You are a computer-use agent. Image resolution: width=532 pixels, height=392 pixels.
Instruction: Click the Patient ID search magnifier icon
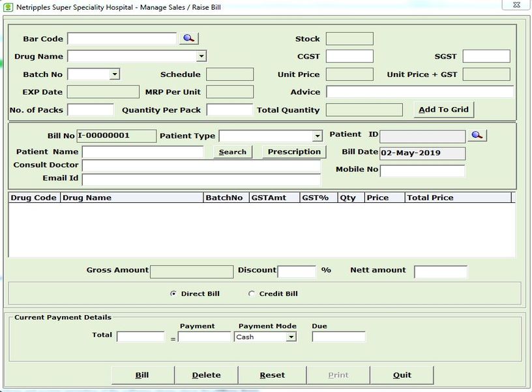coord(477,135)
